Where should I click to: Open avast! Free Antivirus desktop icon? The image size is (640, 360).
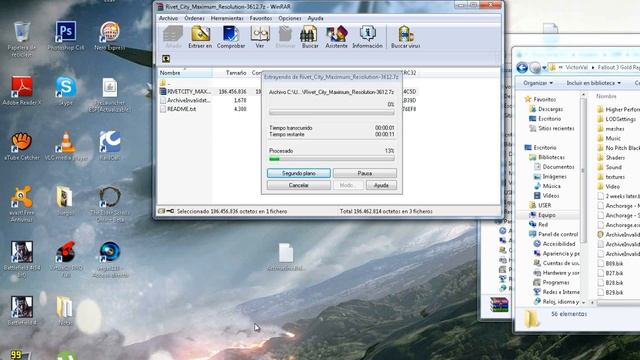(x=22, y=204)
